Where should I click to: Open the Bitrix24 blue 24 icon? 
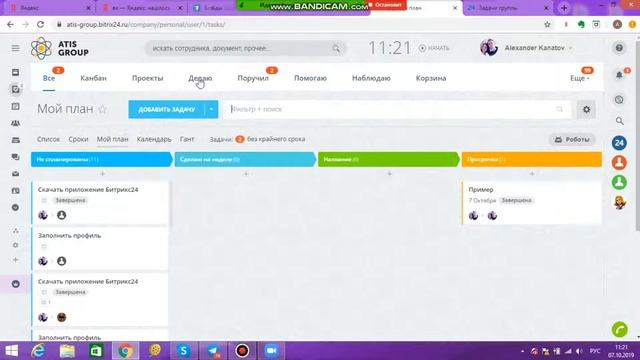click(619, 143)
